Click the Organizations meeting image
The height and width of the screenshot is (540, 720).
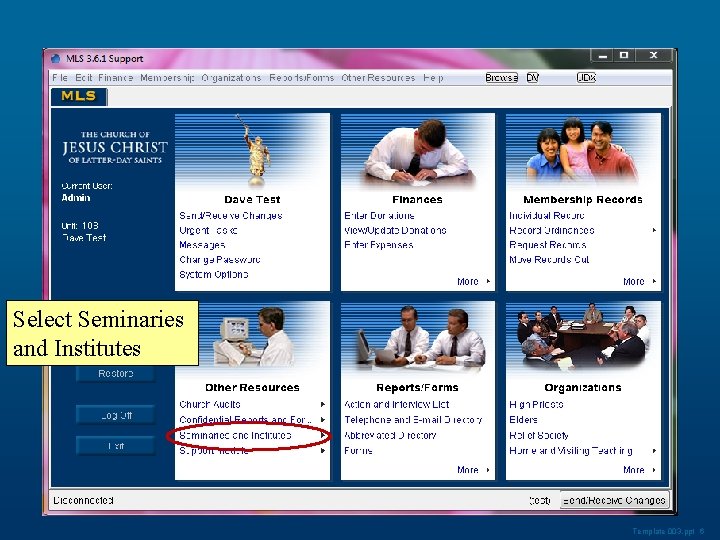tap(583, 338)
